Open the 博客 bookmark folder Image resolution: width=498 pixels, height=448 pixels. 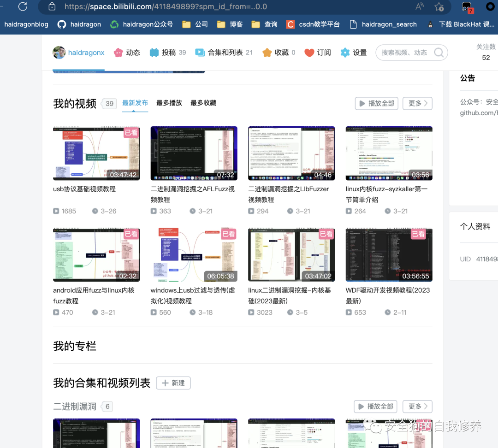click(230, 24)
